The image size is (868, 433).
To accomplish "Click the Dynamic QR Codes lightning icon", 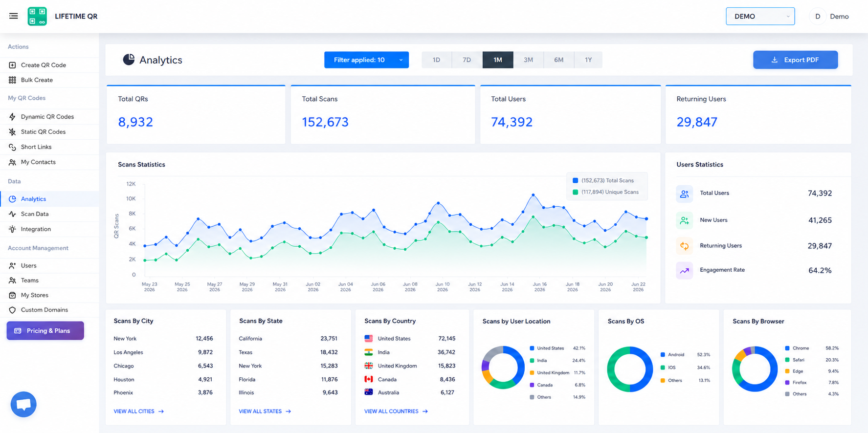I will (x=12, y=117).
